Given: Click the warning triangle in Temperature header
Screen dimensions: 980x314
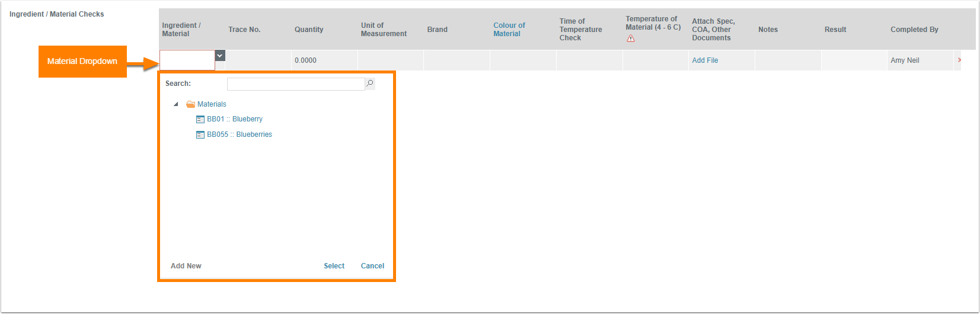Looking at the screenshot, I should [x=631, y=39].
